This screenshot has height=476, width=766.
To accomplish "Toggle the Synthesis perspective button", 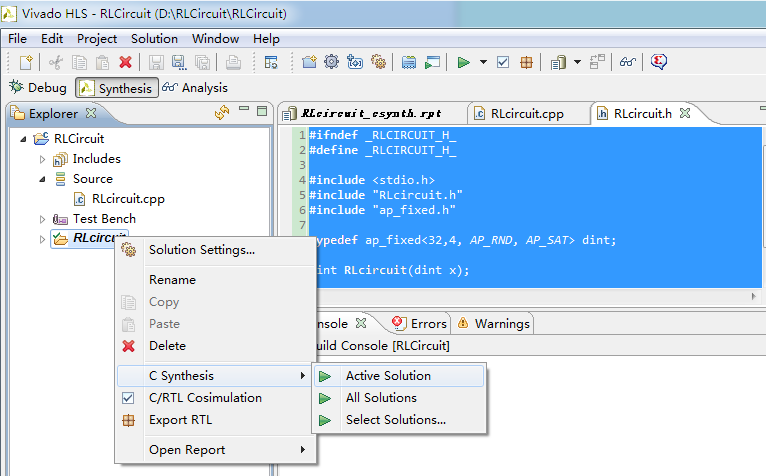I will click(115, 88).
